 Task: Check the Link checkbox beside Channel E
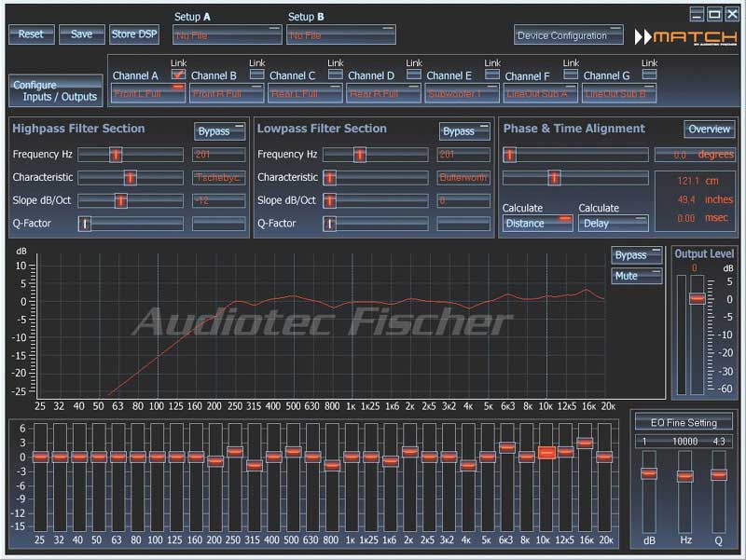pos(492,75)
